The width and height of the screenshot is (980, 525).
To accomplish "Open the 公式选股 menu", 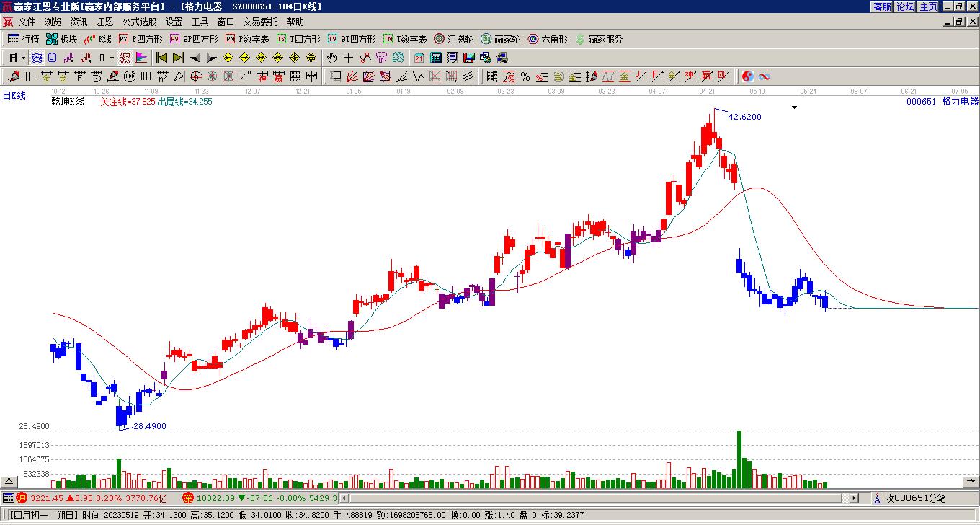I will [139, 22].
